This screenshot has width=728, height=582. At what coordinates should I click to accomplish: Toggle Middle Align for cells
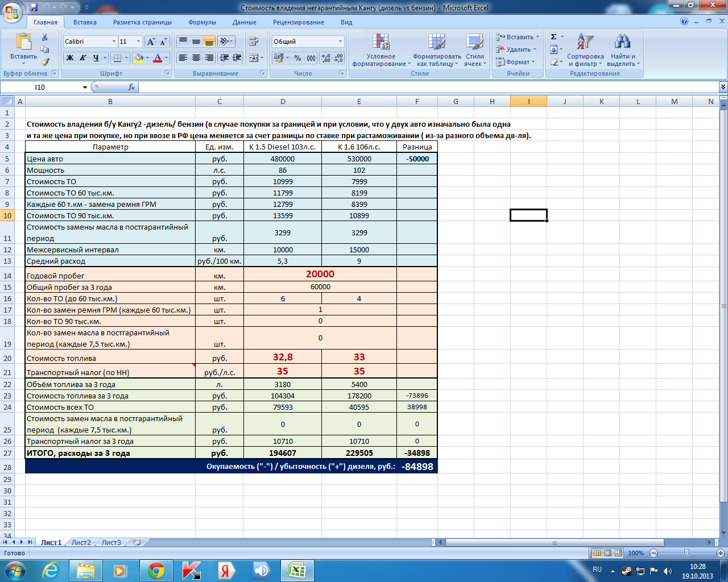click(x=196, y=41)
